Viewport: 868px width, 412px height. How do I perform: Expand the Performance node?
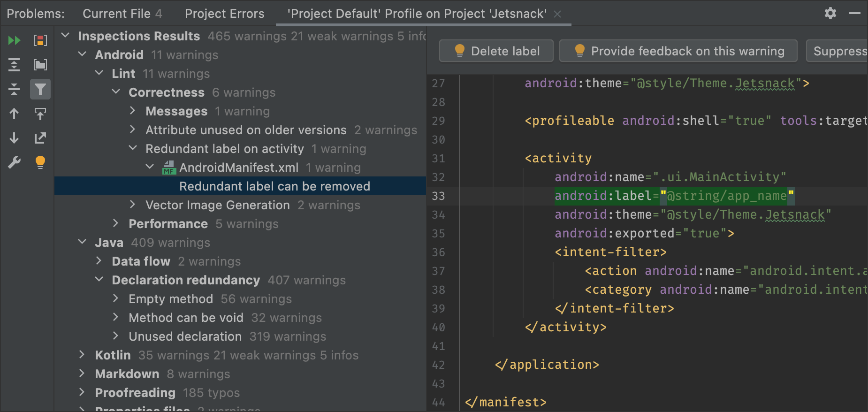(x=116, y=223)
